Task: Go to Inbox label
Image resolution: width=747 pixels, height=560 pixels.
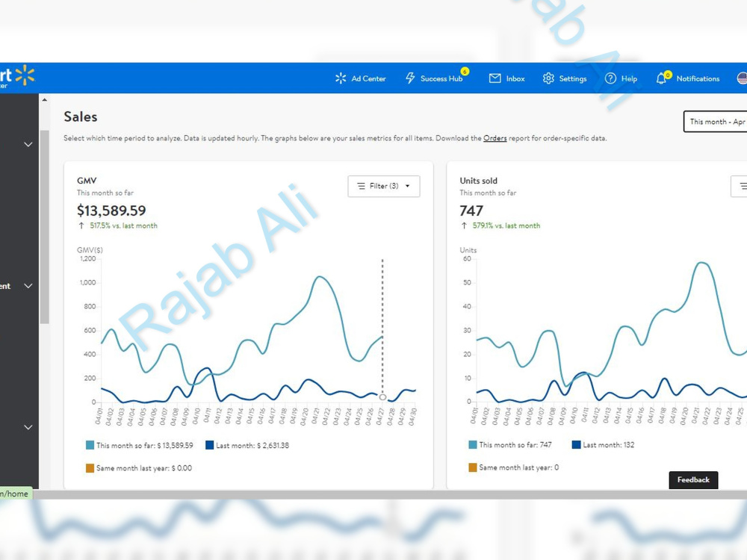Action: pos(515,78)
